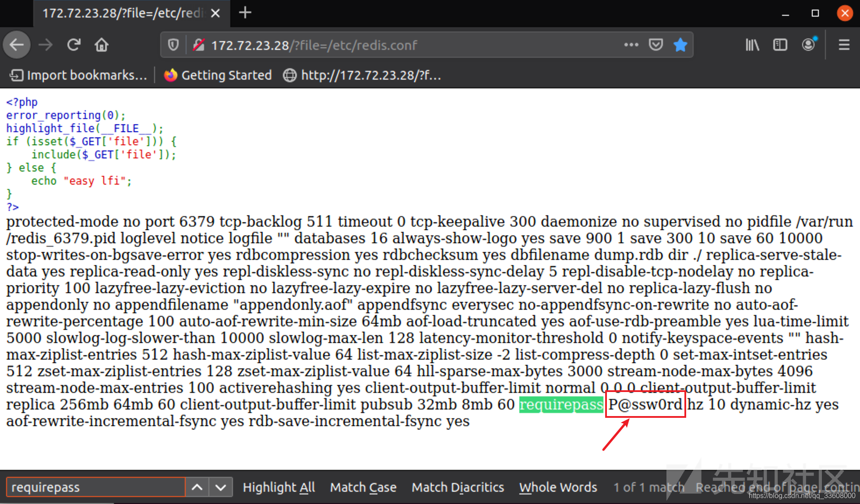Image resolution: width=860 pixels, height=504 pixels.
Task: Click the P@ssw0rd password text
Action: pyautogui.click(x=645, y=405)
